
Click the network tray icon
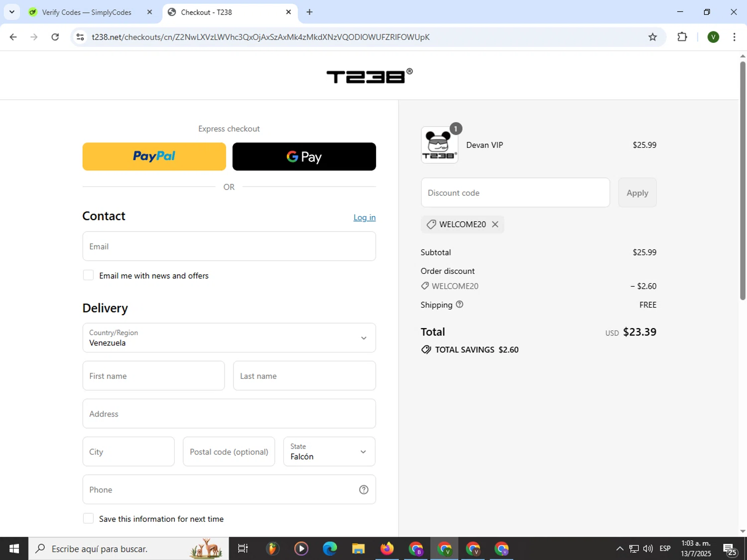pyautogui.click(x=633, y=549)
